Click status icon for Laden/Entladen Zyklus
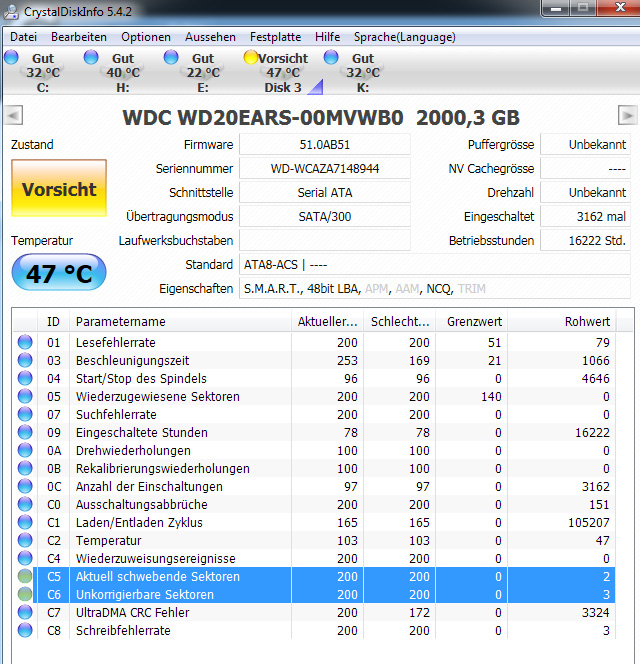The image size is (640, 664). (25, 522)
